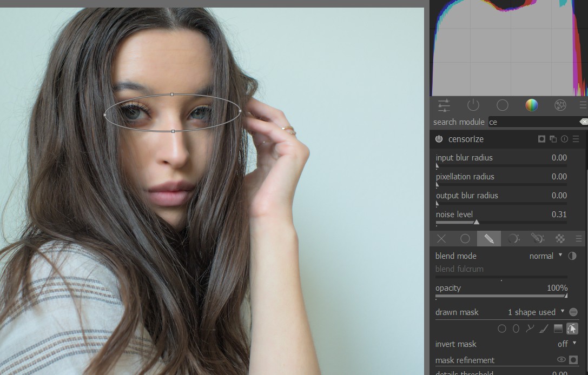Click the bottom node of ellipse mask
588x375 pixels.
click(x=173, y=131)
